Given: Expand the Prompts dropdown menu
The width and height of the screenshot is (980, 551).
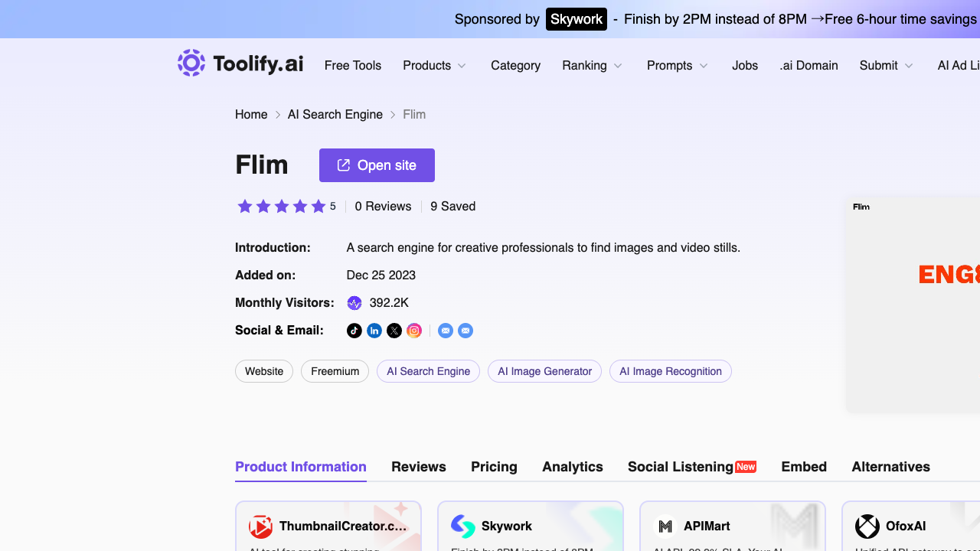Looking at the screenshot, I should pyautogui.click(x=678, y=66).
